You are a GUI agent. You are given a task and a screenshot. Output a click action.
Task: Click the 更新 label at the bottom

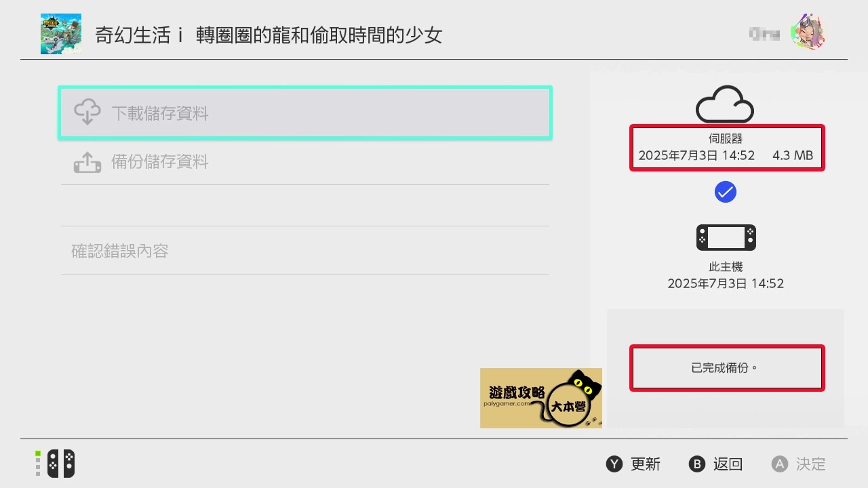[646, 464]
